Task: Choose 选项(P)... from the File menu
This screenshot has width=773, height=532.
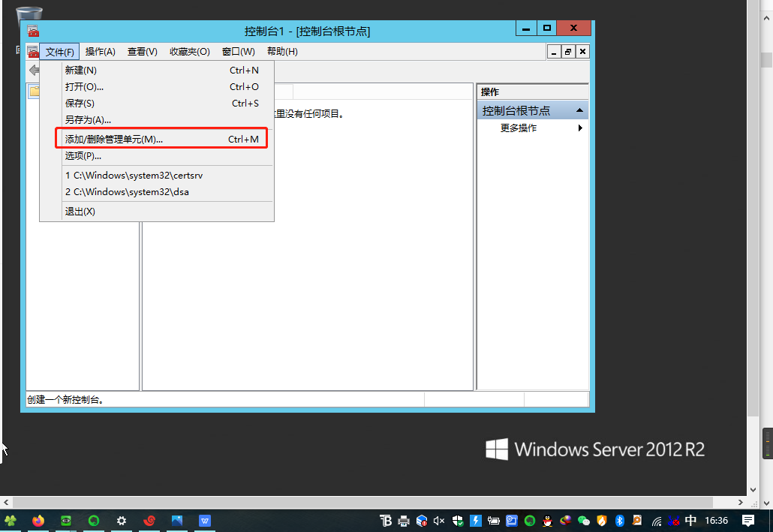Action: coord(161,156)
